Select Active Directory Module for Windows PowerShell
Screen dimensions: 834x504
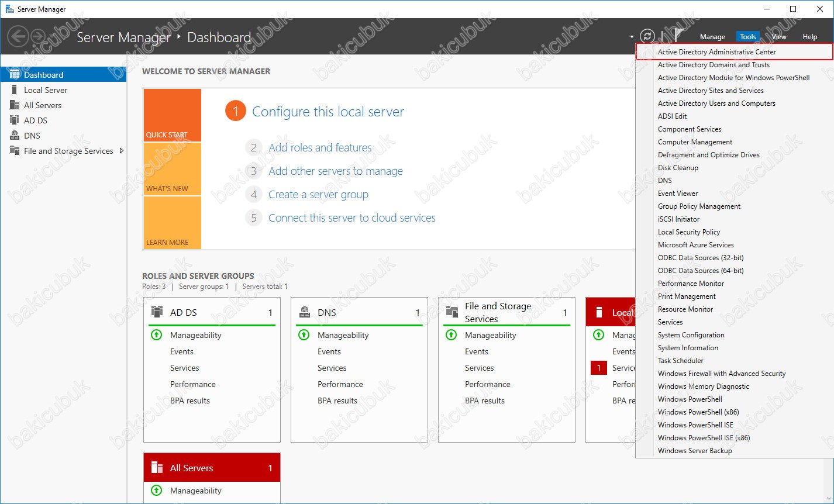coord(734,78)
